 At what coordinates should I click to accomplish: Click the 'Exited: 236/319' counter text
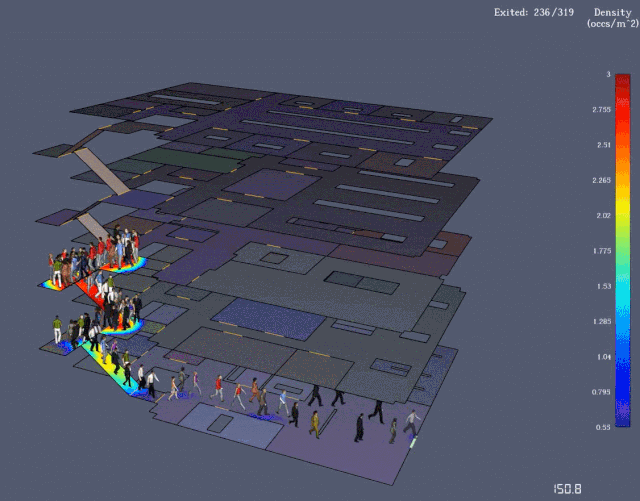click(534, 13)
